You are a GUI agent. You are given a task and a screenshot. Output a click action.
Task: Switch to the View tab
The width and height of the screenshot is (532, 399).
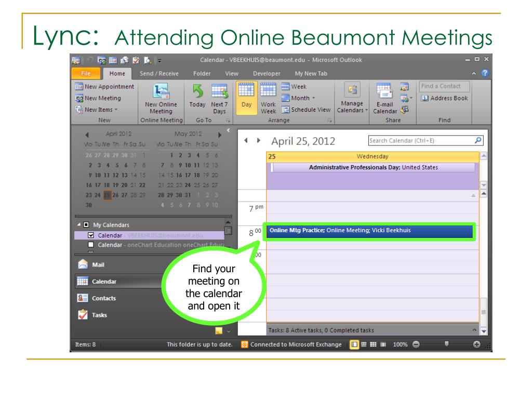tap(232, 73)
